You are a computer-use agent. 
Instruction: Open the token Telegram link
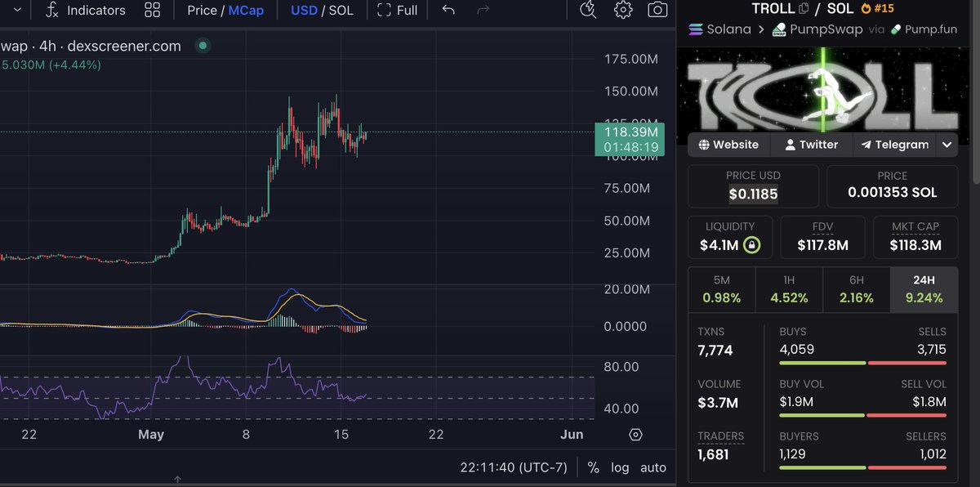[895, 145]
